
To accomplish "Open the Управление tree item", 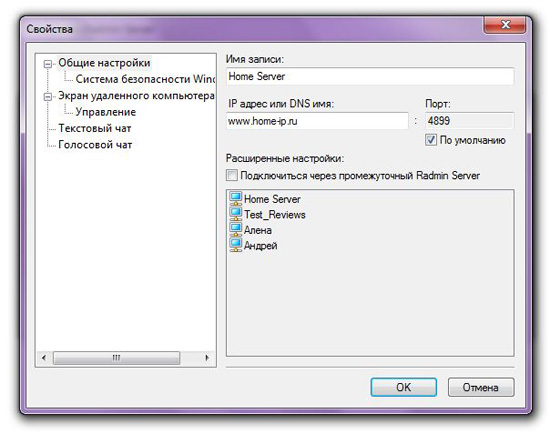I will pos(106,112).
